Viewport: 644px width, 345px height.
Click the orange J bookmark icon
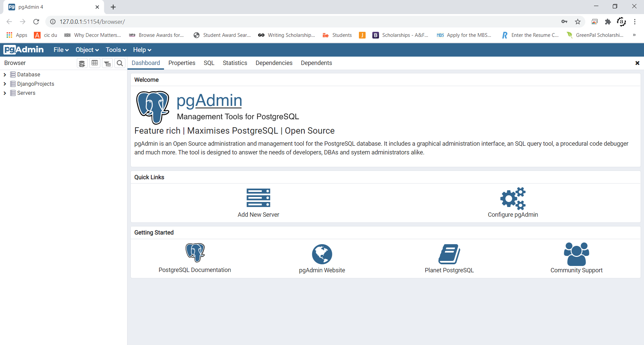[x=362, y=35]
